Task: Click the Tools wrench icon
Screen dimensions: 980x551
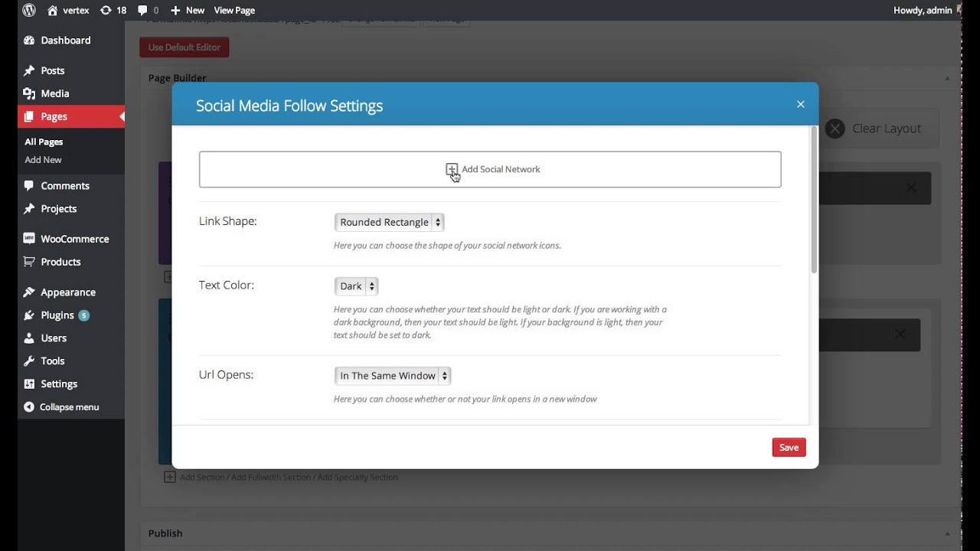Action: coord(29,361)
